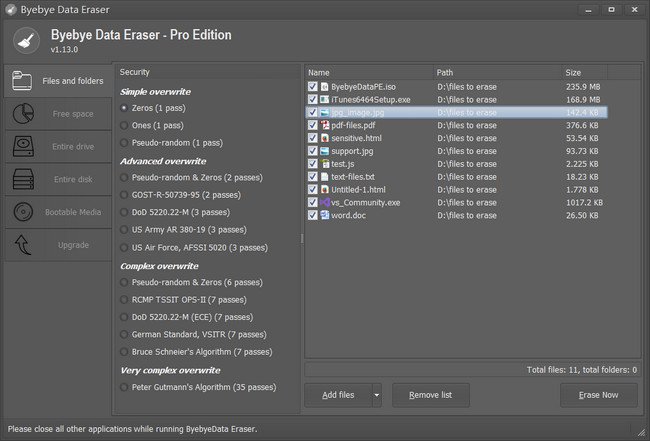Image resolution: width=650 pixels, height=441 pixels.
Task: Open the Files and folders tab
Action: [x=58, y=81]
